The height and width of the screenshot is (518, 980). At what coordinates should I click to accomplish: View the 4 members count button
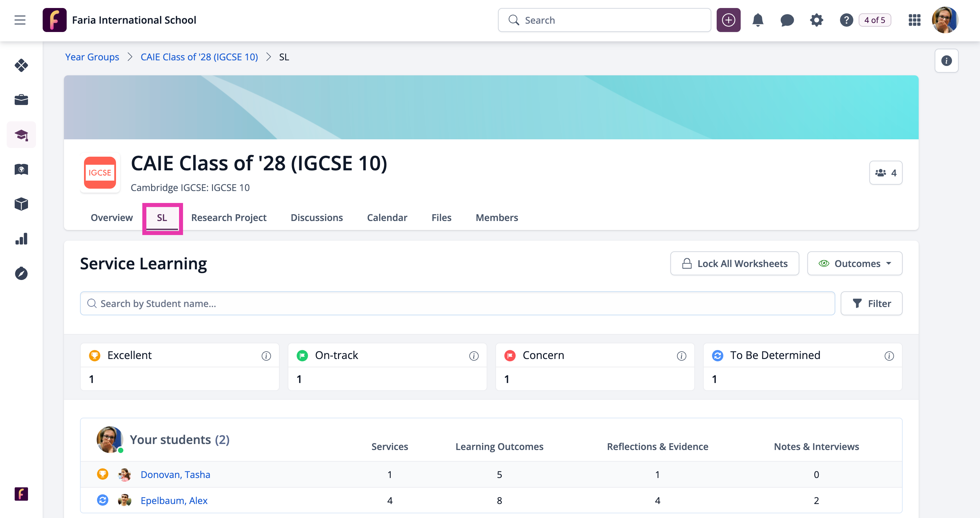[x=886, y=173]
